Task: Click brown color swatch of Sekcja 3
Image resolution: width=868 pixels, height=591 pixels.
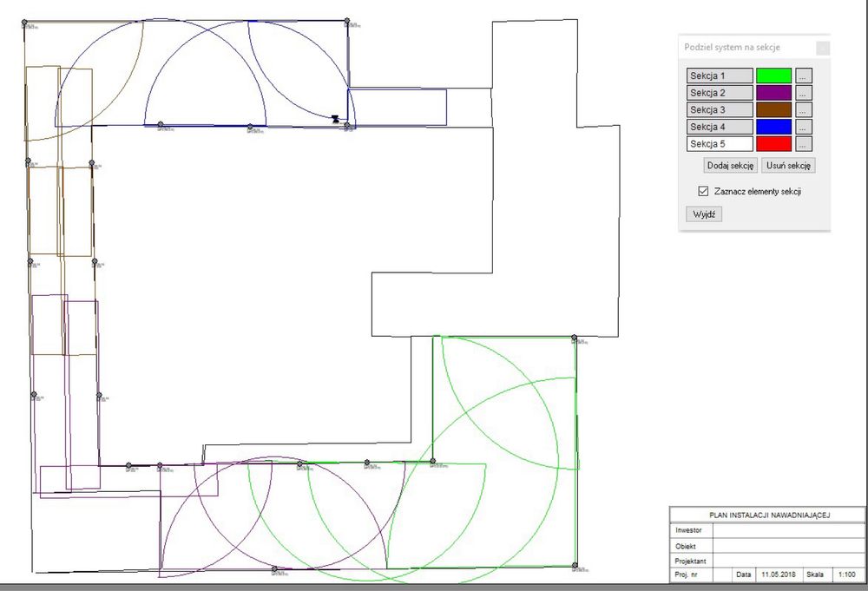Action: point(774,109)
